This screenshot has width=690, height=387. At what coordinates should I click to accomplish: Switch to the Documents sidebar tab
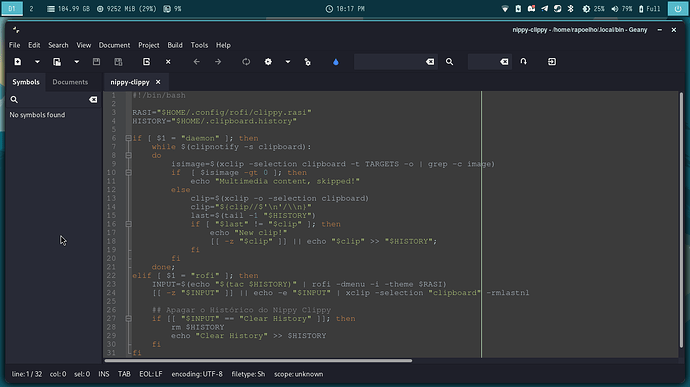click(x=70, y=82)
